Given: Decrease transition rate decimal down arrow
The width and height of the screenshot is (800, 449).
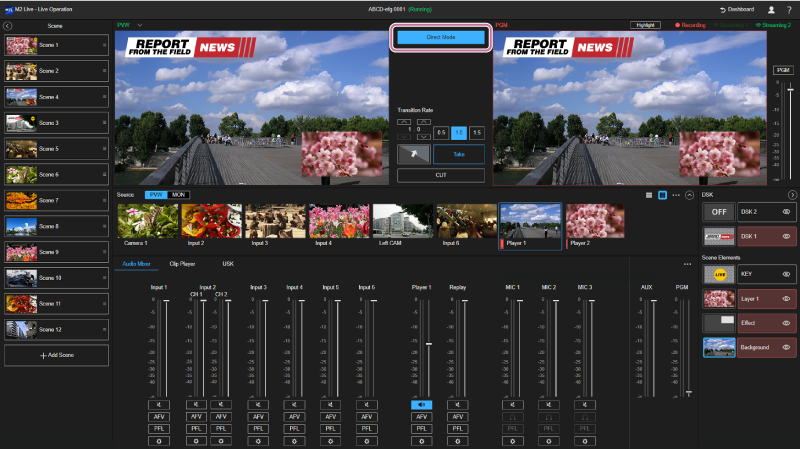Looking at the screenshot, I should (x=423, y=137).
